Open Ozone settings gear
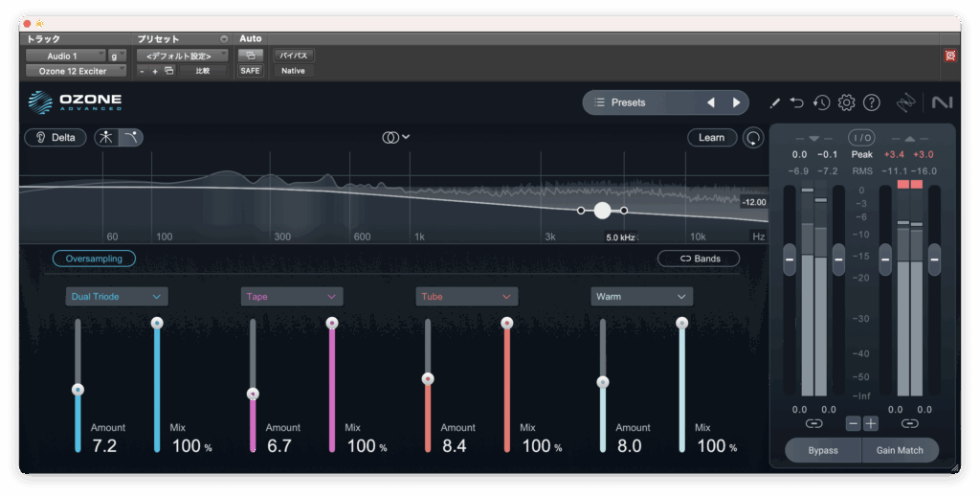The width and height of the screenshot is (980, 496). [x=846, y=102]
